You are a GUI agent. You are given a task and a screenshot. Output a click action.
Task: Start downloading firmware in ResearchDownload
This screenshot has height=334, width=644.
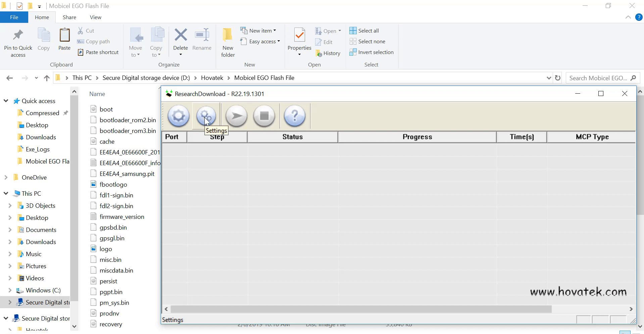pos(236,116)
